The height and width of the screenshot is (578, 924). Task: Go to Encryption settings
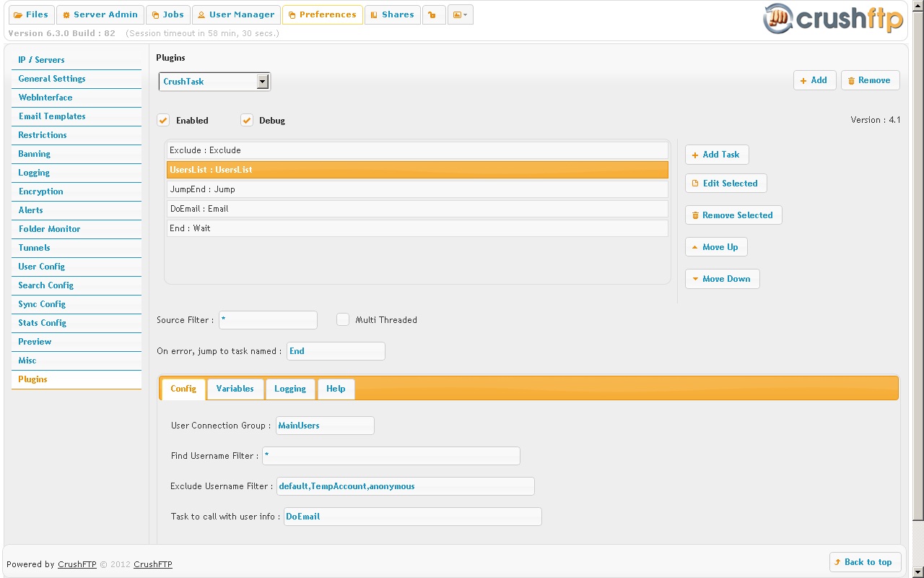point(77,191)
